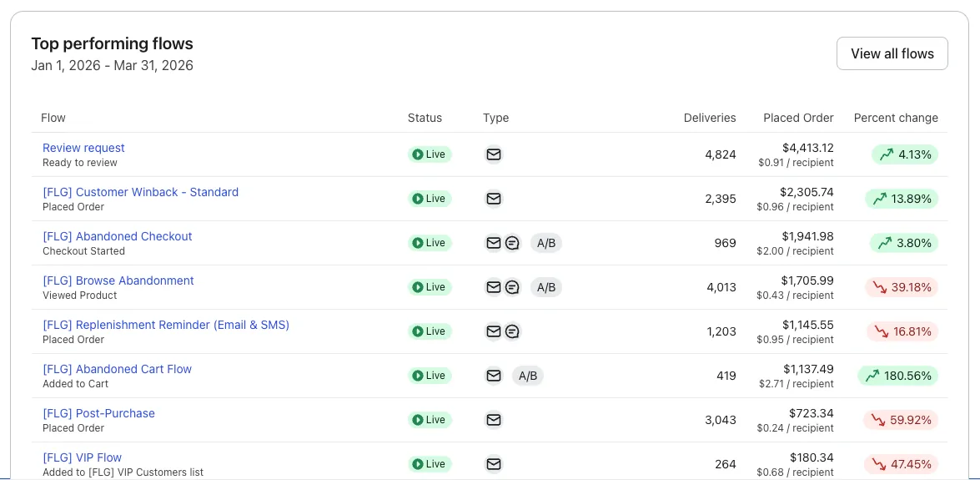The image size is (980, 480).
Task: Click Live status badge for Browse Abandonment
Action: click(x=430, y=287)
